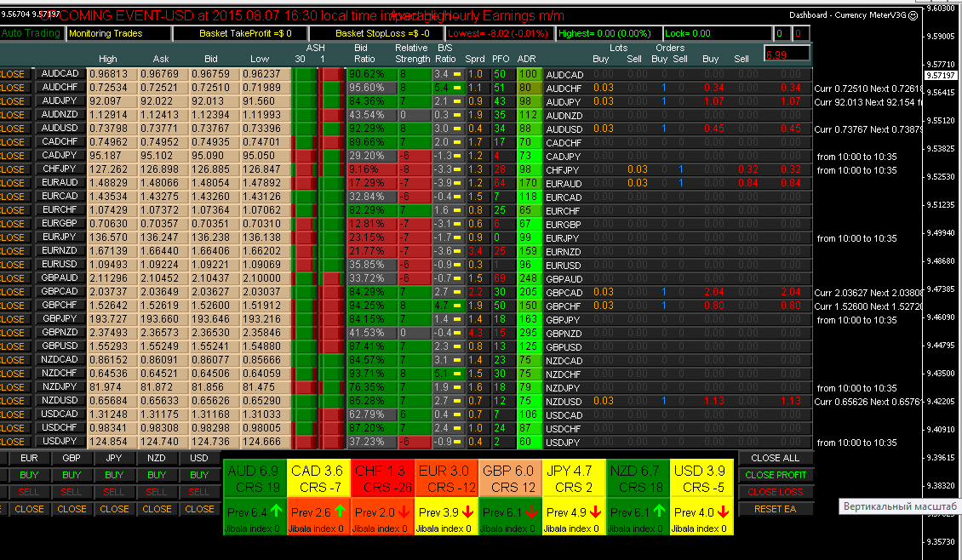Click SELL under the USD column
The width and height of the screenshot is (962, 560).
[x=198, y=492]
